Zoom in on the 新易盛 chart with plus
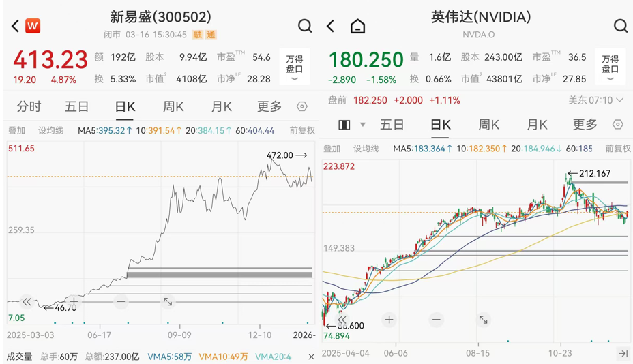633x364 pixels. click(x=74, y=301)
